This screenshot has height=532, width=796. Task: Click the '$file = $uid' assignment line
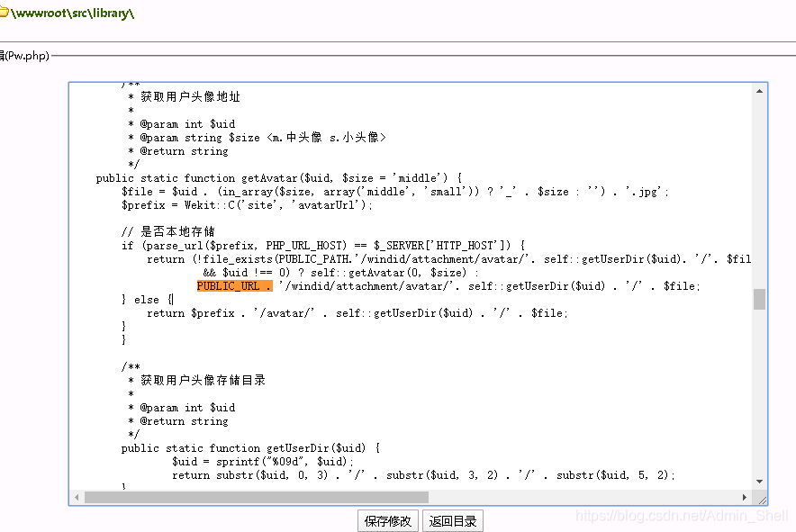pos(395,192)
